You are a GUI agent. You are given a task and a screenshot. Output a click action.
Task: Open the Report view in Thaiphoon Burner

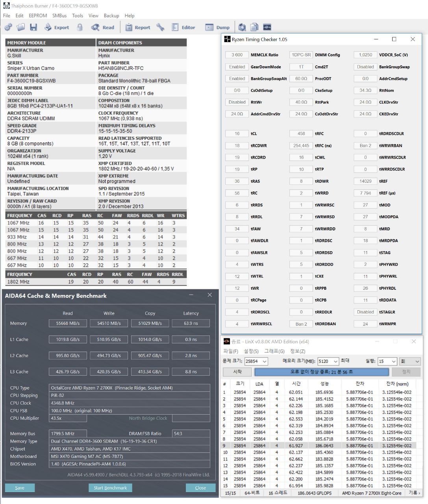(x=138, y=27)
